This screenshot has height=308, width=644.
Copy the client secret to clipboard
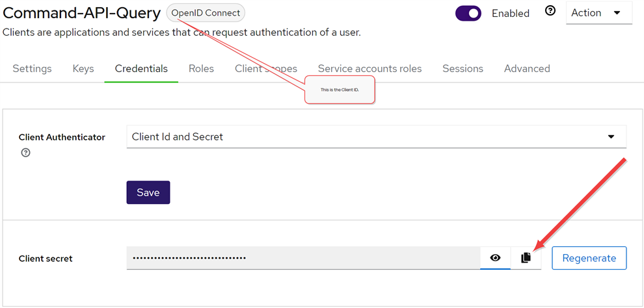point(526,258)
